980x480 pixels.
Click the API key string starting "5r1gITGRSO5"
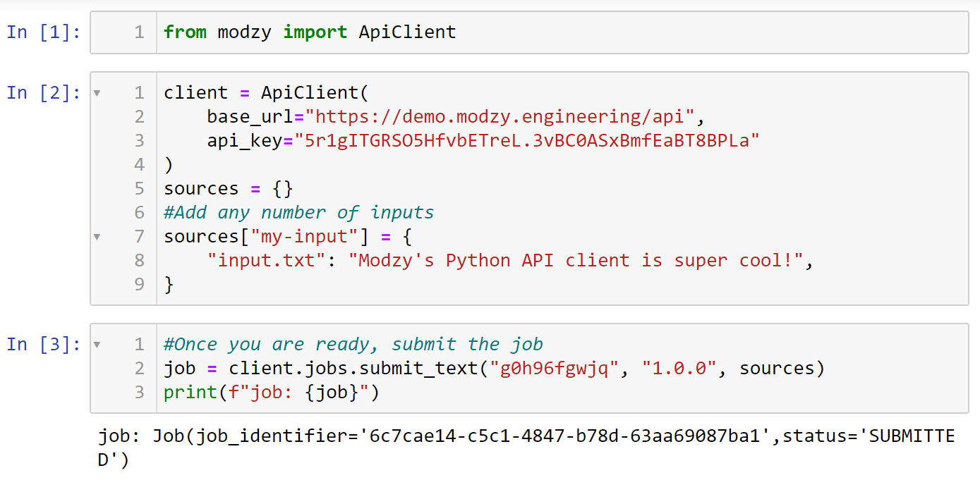527,141
